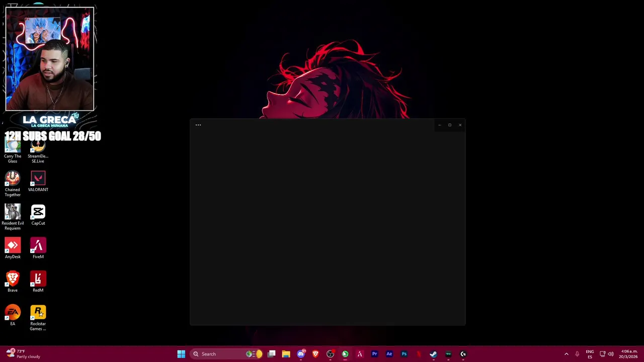Select the EA desktop icon
The width and height of the screenshot is (644, 362).
pos(13,316)
